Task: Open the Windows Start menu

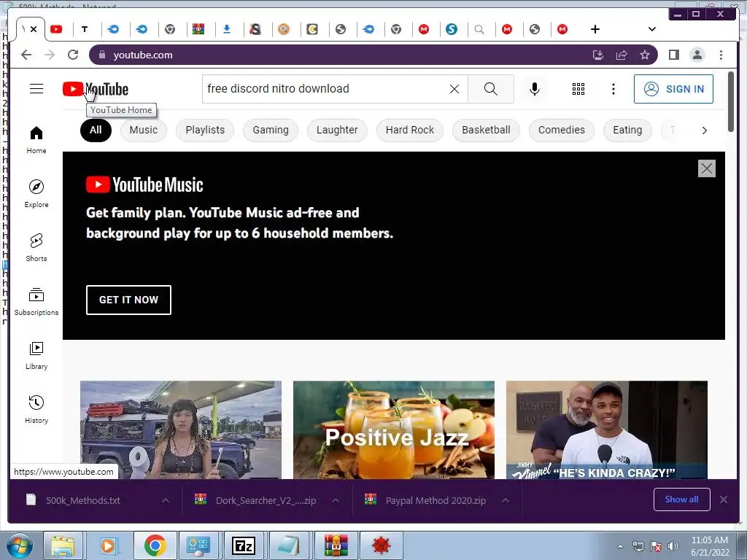Action: point(19,545)
